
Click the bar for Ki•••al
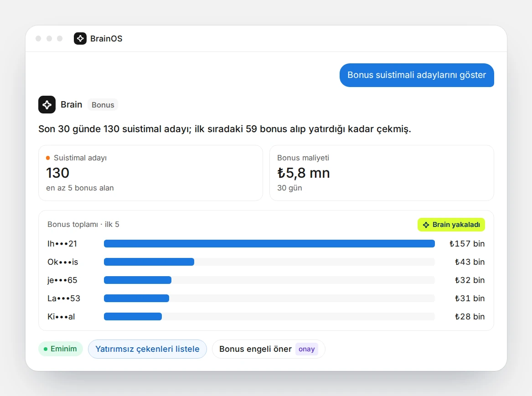point(133,317)
